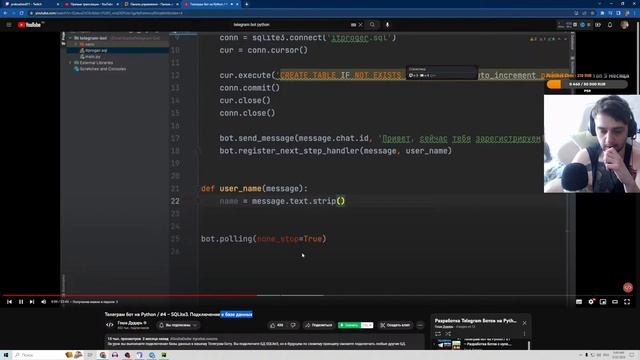640x360 pixels.
Task: Go to YouTube home via logo
Action: (x=30, y=25)
